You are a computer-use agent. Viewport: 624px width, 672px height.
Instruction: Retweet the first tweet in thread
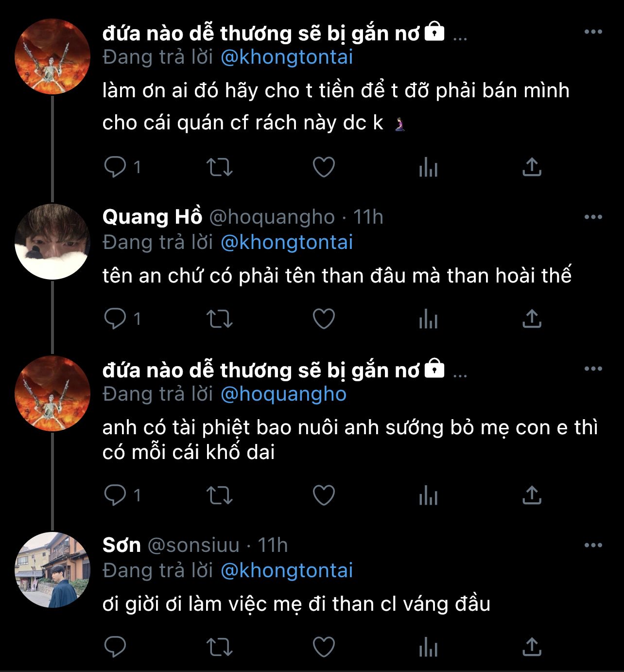pyautogui.click(x=220, y=167)
